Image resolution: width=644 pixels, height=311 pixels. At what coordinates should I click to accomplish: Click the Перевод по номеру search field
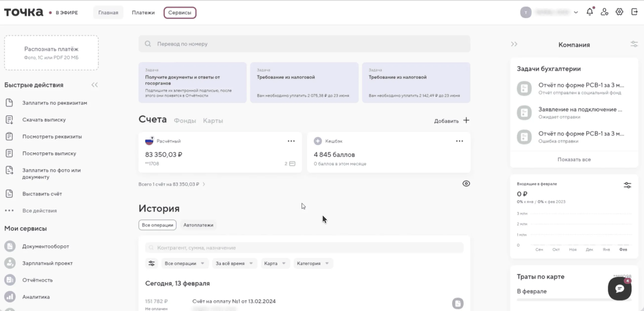(304, 44)
